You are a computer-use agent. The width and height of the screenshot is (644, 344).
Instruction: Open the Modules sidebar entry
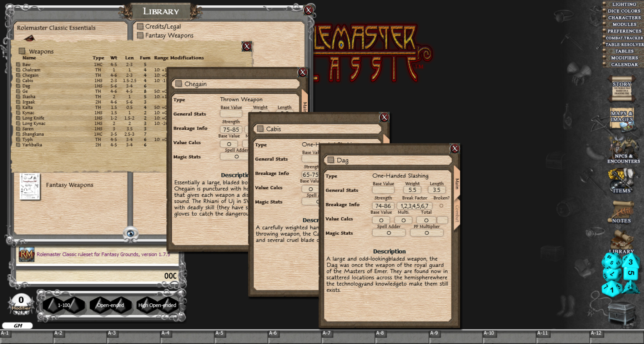pos(623,24)
